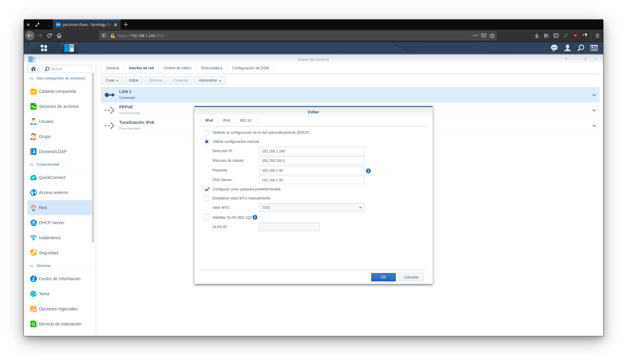Expand the LAN 1 details chevron
The height and width of the screenshot is (364, 627).
coord(594,95)
